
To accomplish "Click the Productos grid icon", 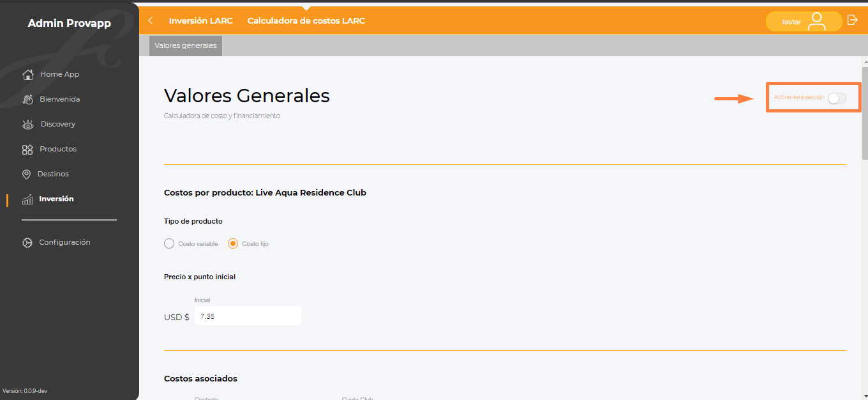I will (27, 150).
